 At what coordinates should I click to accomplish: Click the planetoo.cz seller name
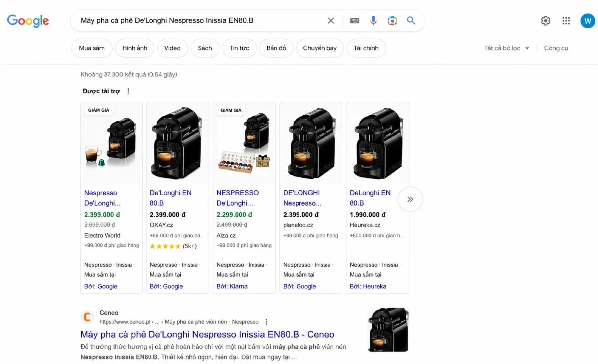point(298,225)
